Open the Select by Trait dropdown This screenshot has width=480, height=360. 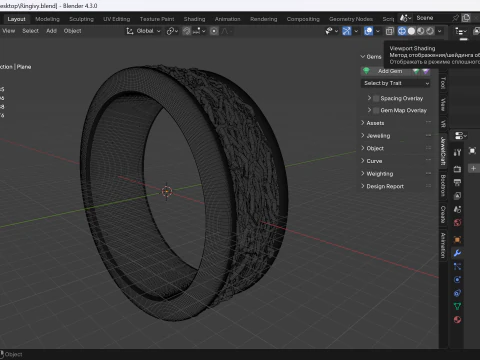point(395,83)
